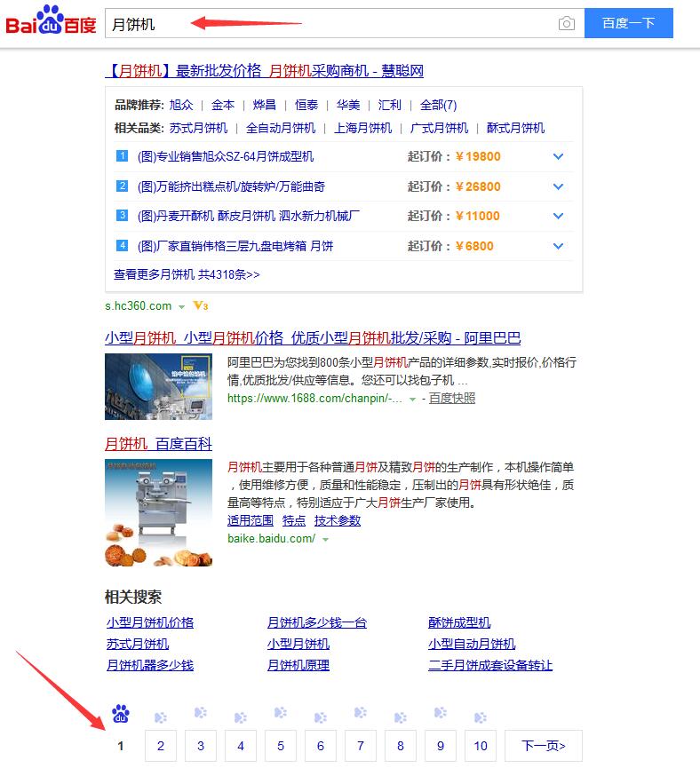Expand the ¥19800 listing chevron
The image size is (700, 776).
pos(558,157)
